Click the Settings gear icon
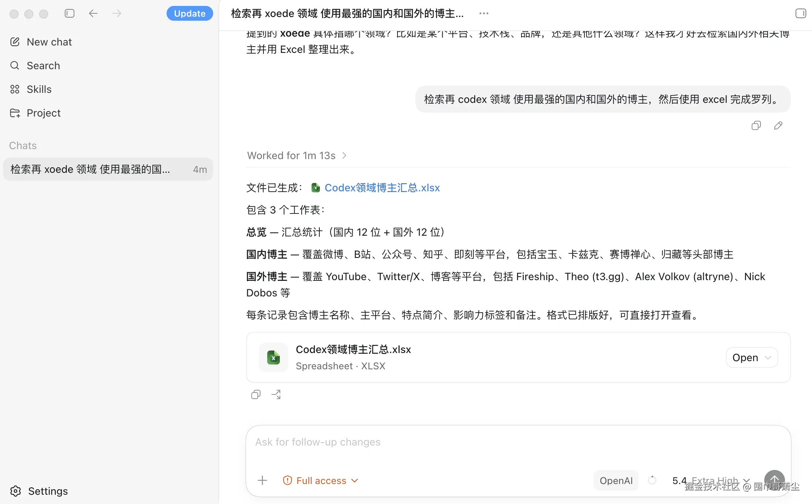 click(16, 491)
